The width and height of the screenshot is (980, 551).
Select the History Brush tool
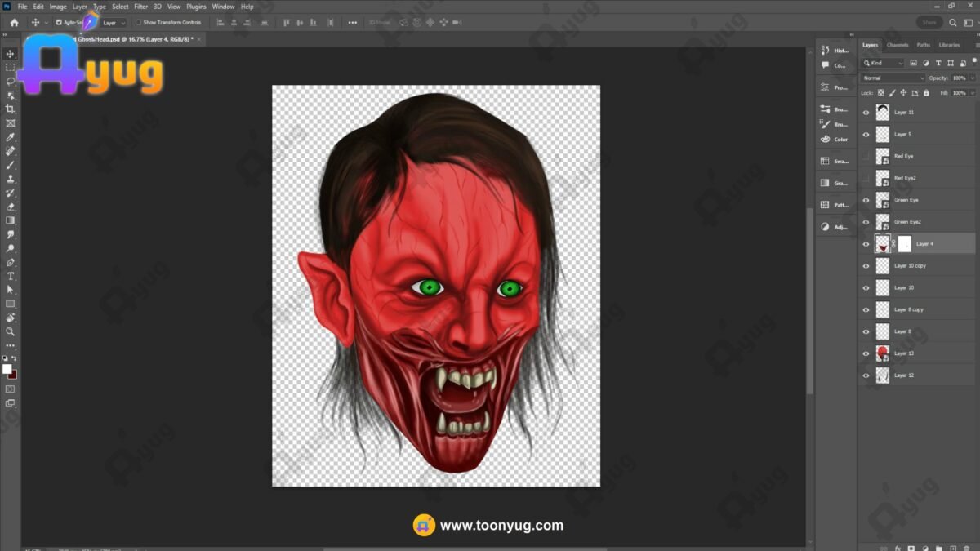click(11, 193)
